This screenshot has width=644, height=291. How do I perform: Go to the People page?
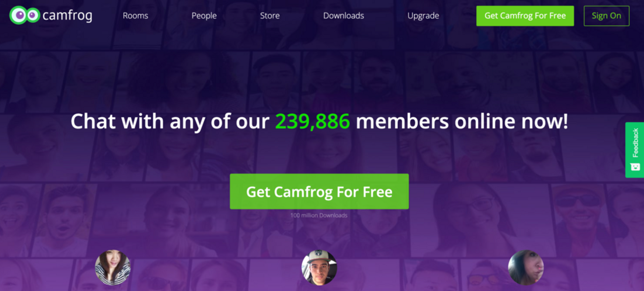click(204, 16)
